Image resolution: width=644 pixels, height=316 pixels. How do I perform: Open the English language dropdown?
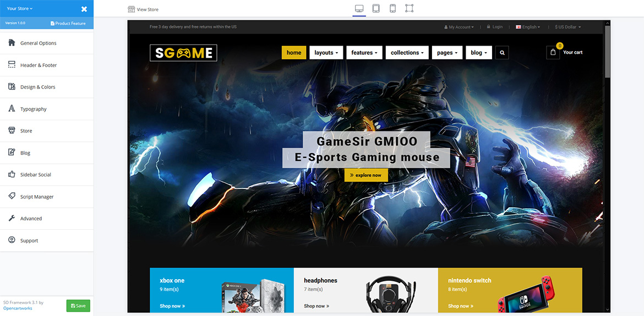coord(528,27)
